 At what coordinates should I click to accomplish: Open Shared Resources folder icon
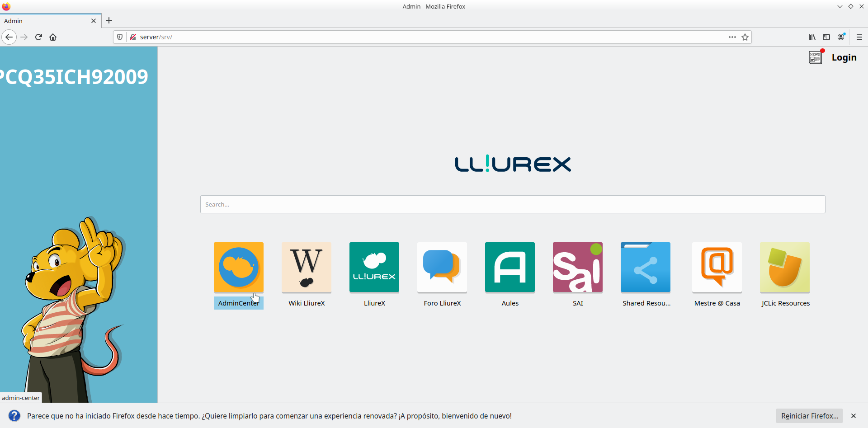click(645, 267)
